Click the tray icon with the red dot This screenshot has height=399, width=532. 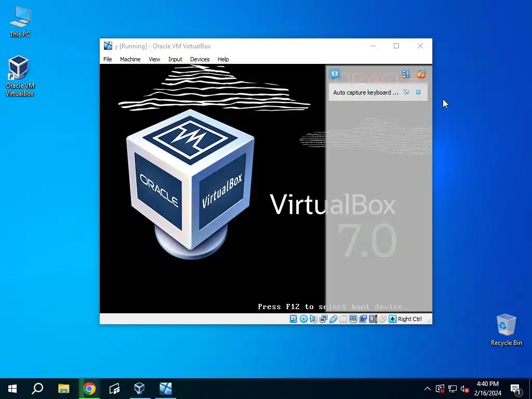[440, 389]
